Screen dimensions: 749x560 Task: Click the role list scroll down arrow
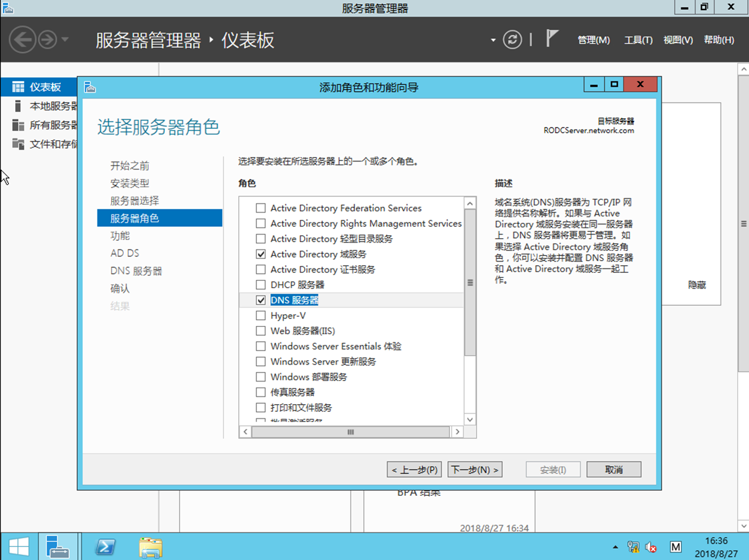point(470,419)
